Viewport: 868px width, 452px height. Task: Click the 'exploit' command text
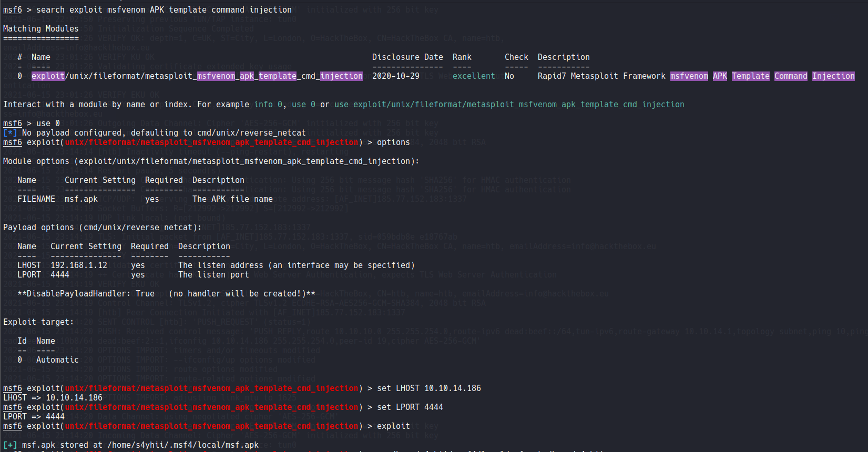pyautogui.click(x=393, y=426)
